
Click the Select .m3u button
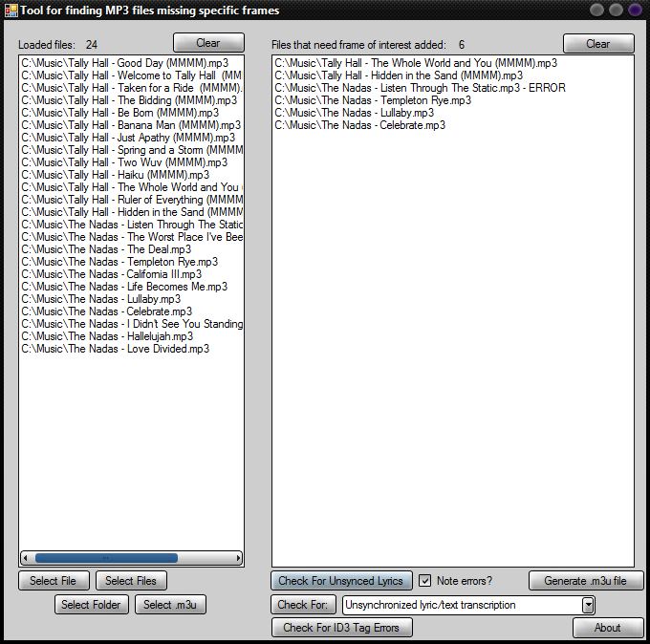170,605
